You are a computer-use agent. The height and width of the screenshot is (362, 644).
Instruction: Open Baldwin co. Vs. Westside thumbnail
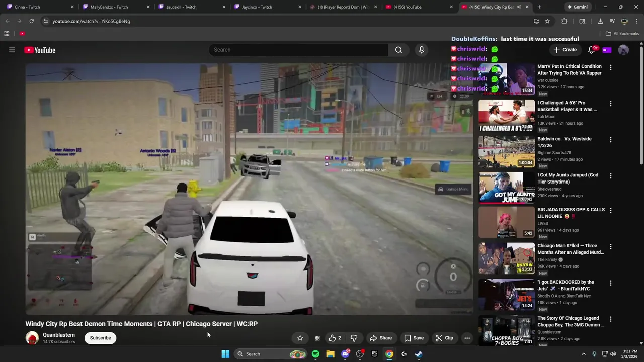click(x=507, y=151)
